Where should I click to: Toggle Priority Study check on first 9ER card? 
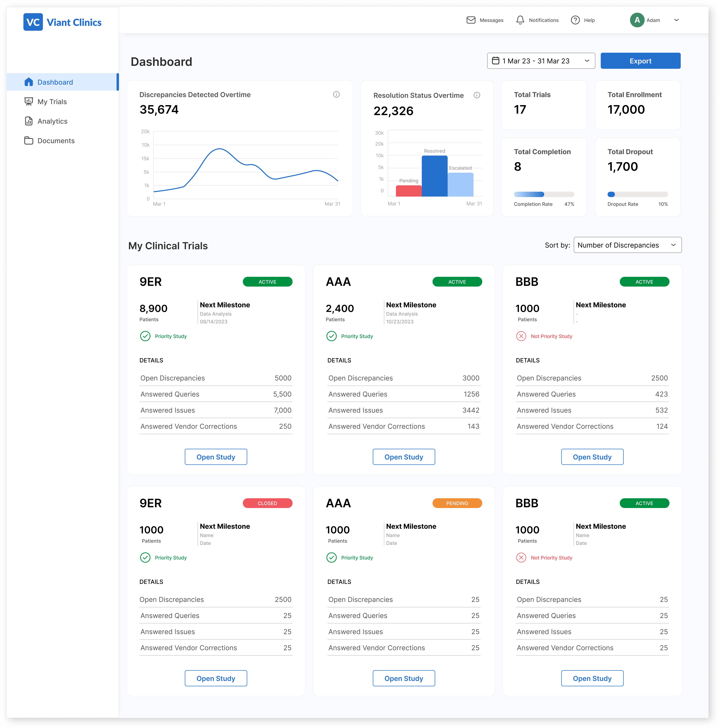pos(145,336)
